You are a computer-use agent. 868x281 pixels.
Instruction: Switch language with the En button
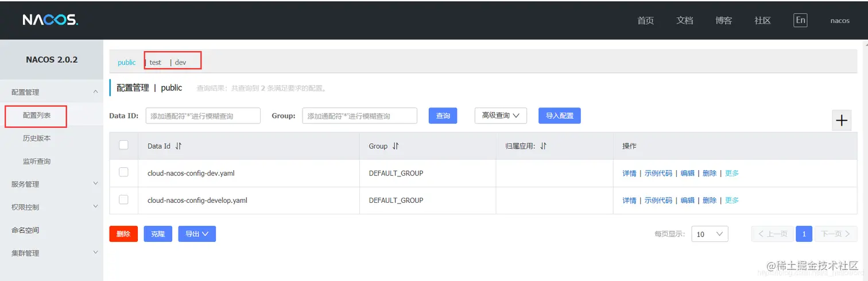[x=800, y=20]
